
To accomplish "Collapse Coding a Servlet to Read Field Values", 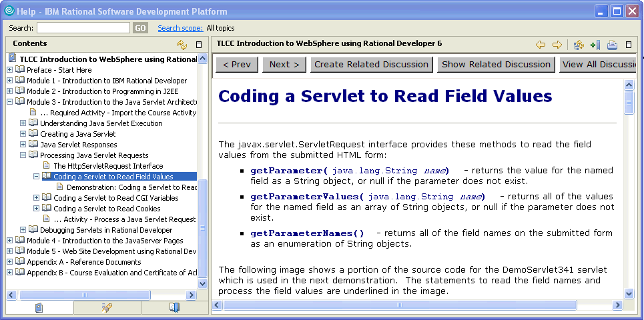I will (x=36, y=177).
